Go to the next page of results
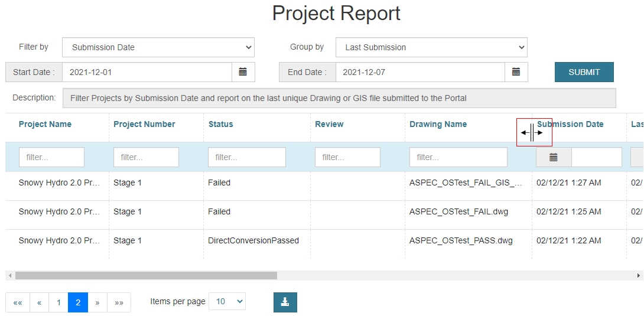Screen dimensions: 644x316 97,302
